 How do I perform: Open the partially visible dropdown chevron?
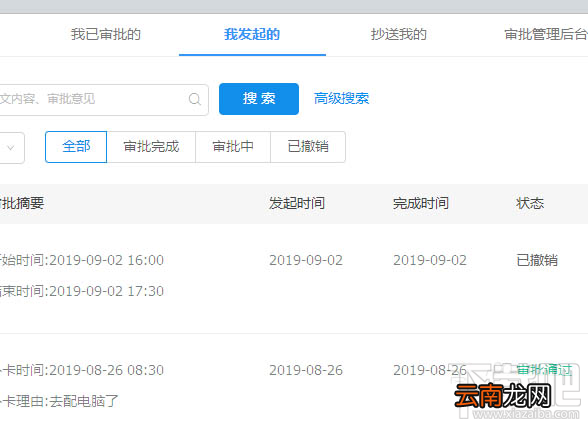pyautogui.click(x=10, y=148)
